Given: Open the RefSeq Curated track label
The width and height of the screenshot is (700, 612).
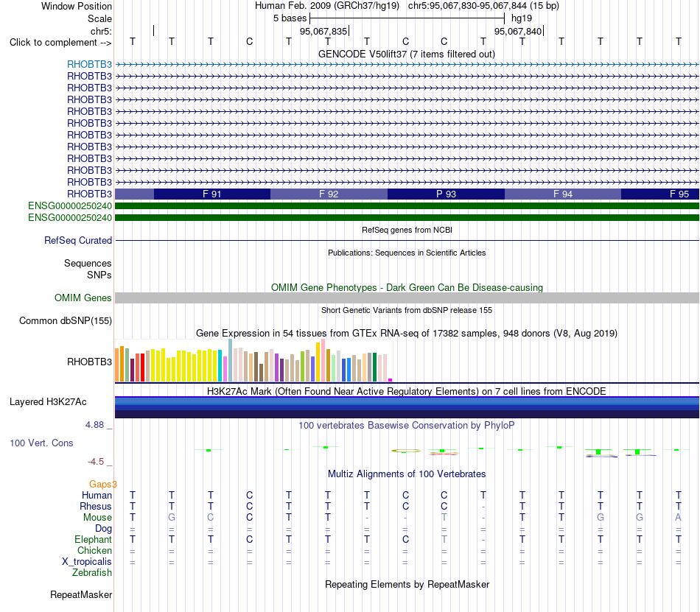Looking at the screenshot, I should pos(78,240).
